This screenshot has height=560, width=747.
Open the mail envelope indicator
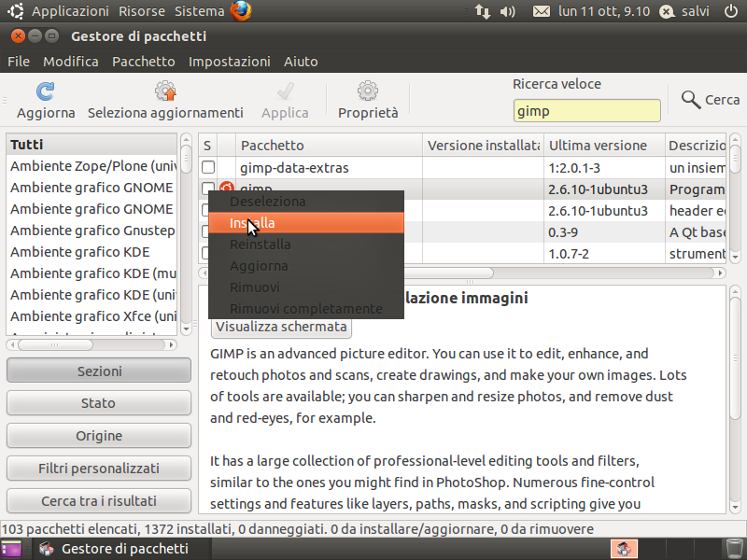[542, 11]
